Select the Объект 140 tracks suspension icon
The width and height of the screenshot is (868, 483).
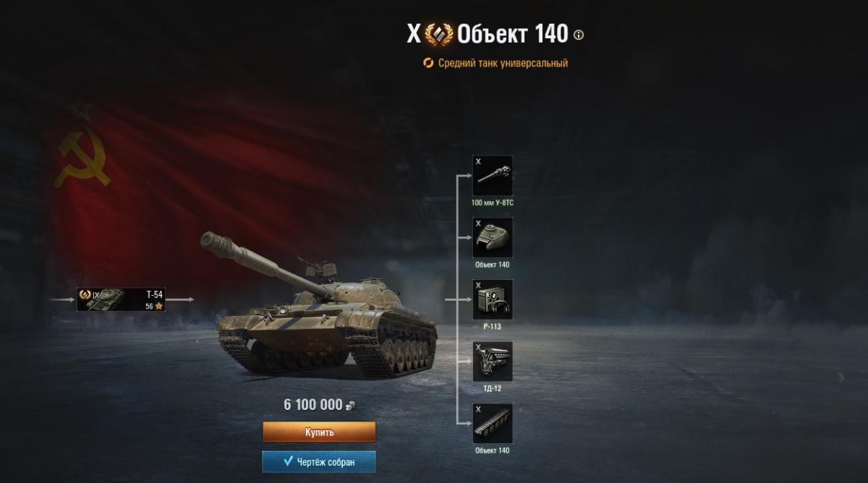[493, 424]
